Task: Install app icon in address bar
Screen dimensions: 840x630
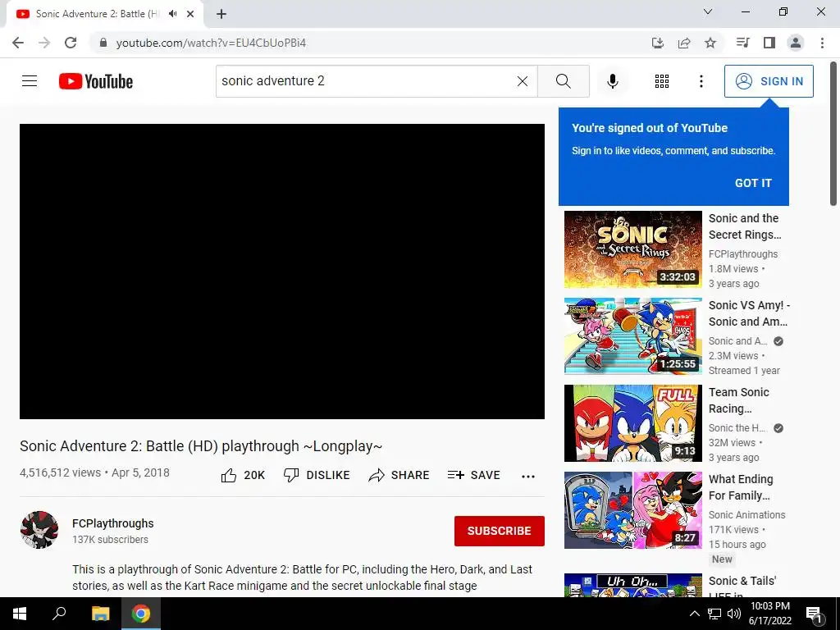Action: click(x=657, y=43)
